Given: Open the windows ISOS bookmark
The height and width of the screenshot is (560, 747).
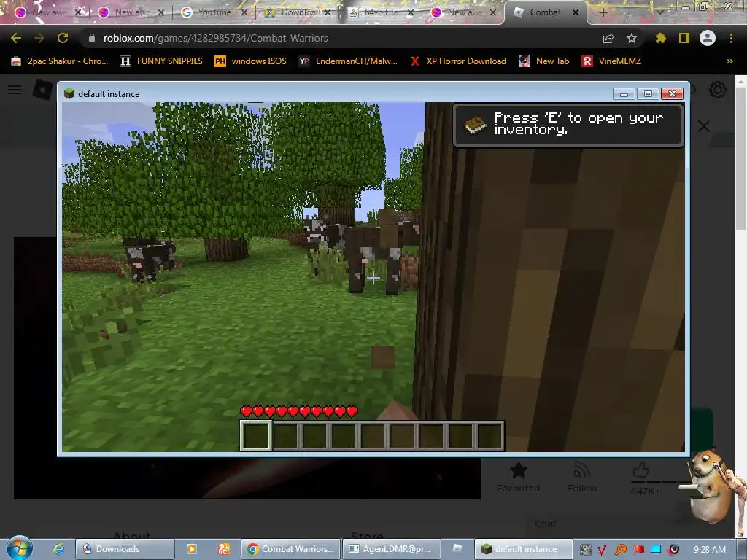Looking at the screenshot, I should click(251, 61).
